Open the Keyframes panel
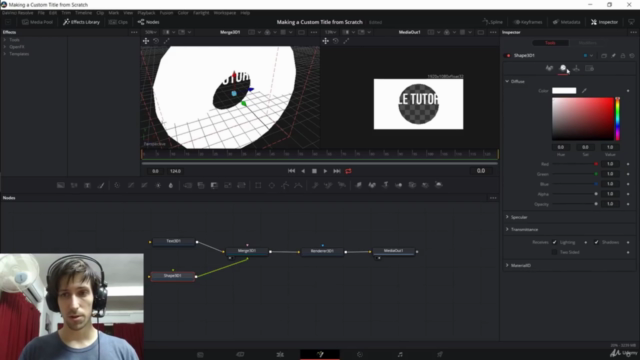Screen dimensions: 640x360 coord(528,22)
